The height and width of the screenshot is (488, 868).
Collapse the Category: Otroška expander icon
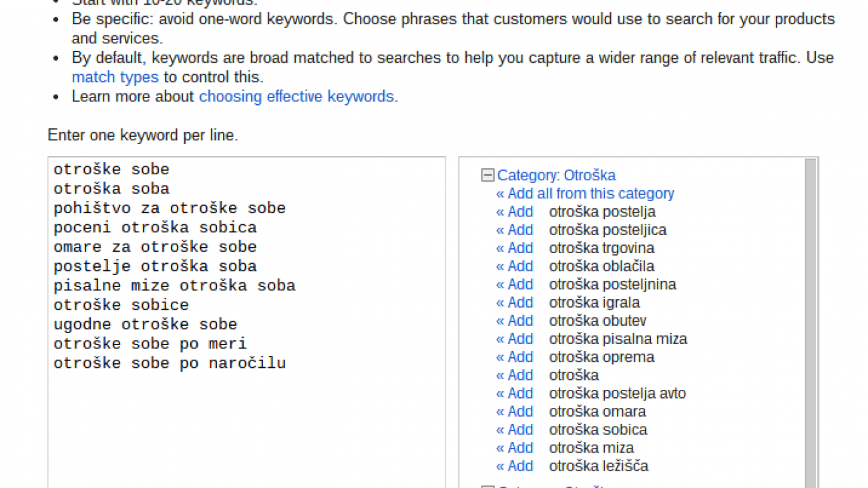click(487, 176)
